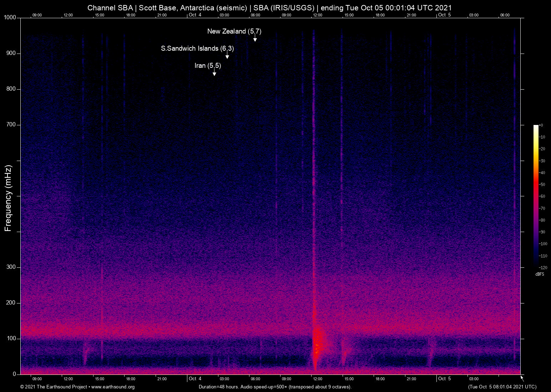Click the Oct 5 date marker on top axis

(444, 15)
